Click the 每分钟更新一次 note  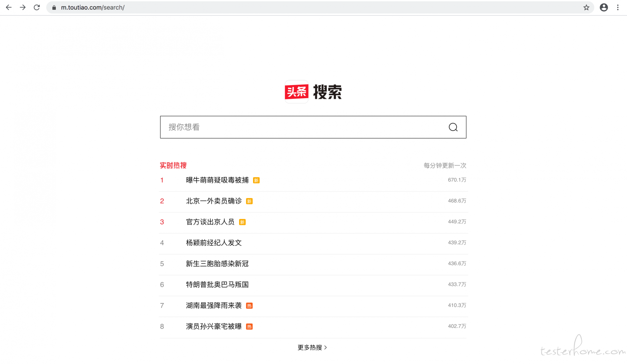pyautogui.click(x=445, y=165)
